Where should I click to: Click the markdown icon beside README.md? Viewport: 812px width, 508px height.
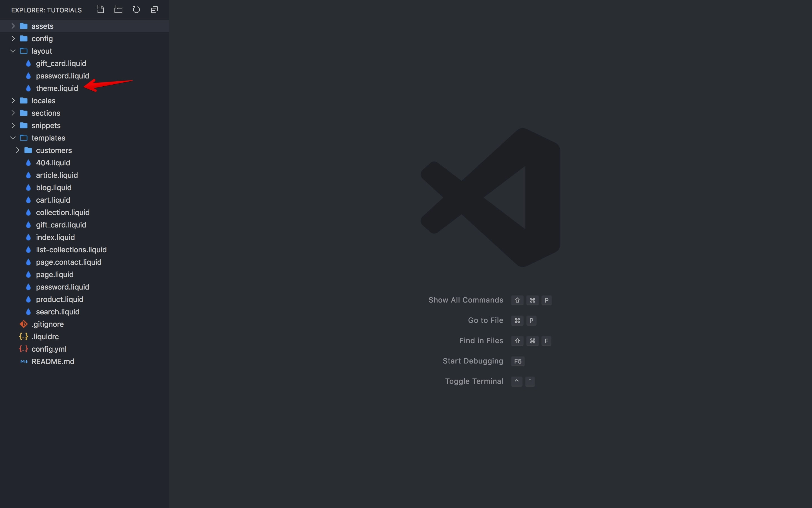pos(24,362)
